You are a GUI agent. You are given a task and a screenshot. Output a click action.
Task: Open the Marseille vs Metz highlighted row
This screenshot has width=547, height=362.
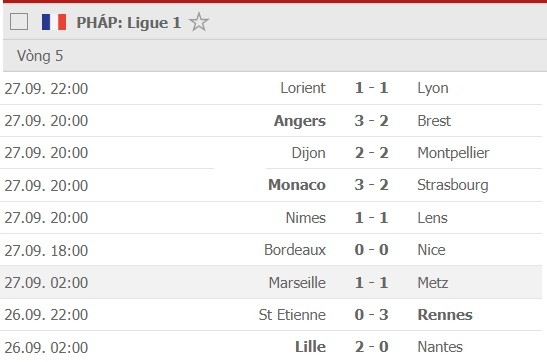(x=271, y=282)
